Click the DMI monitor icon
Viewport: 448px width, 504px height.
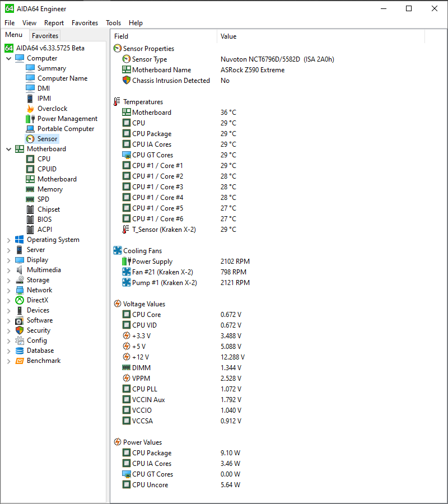pyautogui.click(x=30, y=88)
